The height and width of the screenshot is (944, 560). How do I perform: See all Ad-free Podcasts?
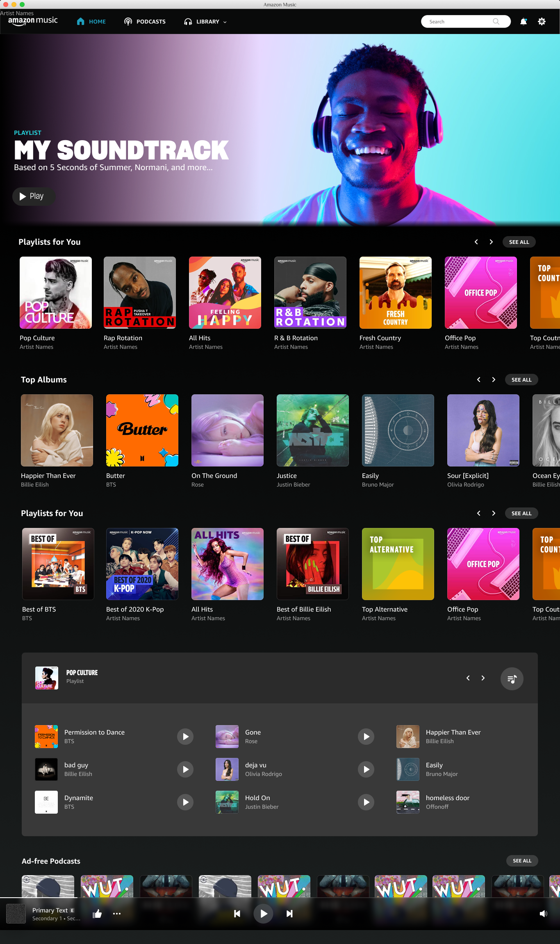point(522,861)
